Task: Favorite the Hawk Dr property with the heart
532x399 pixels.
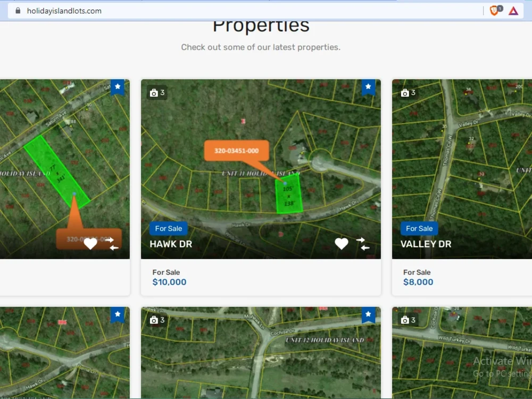Action: (342, 244)
